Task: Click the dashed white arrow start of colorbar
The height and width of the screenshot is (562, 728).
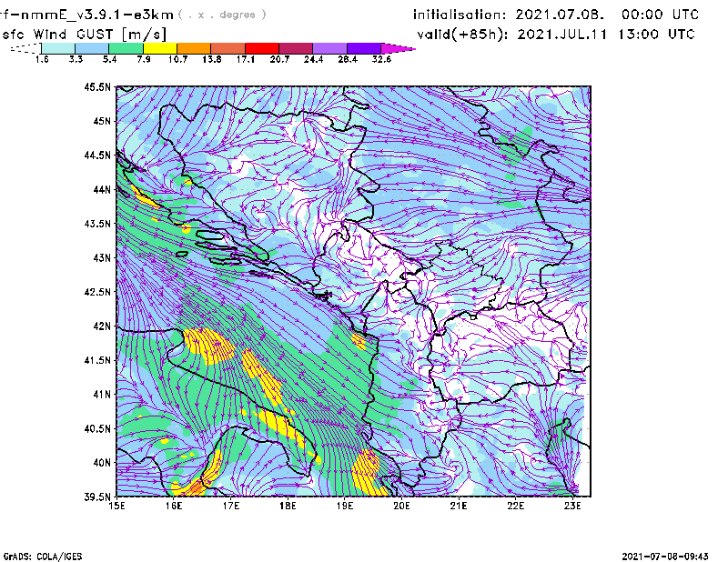Action: click(x=25, y=48)
